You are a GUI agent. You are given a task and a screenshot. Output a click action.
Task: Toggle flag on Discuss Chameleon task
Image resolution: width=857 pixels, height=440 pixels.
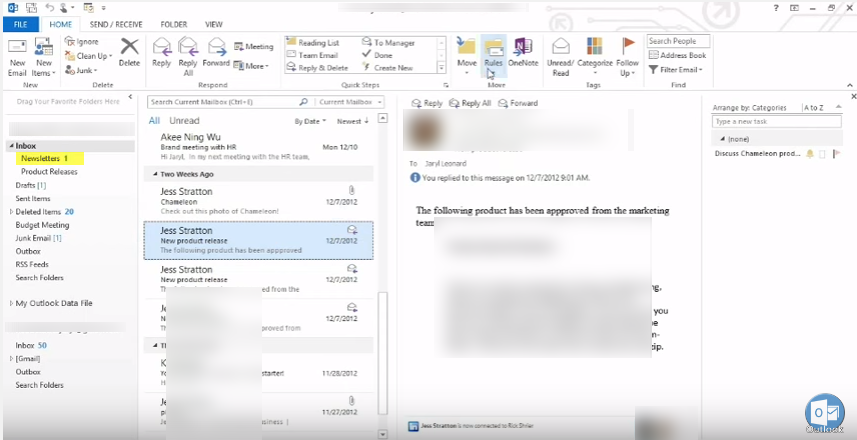pos(836,154)
